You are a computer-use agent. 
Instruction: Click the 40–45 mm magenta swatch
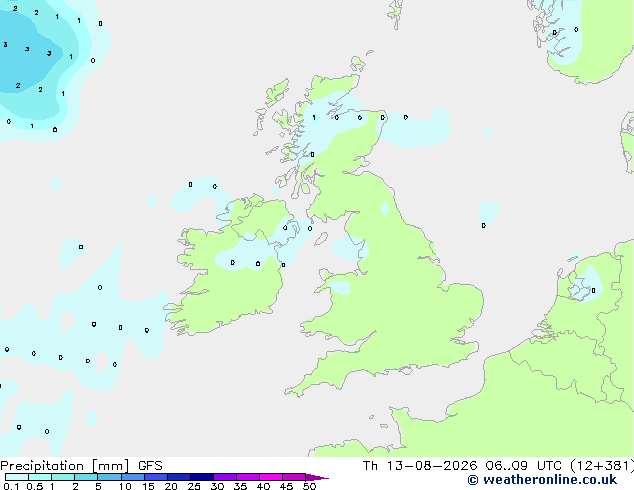pos(271,477)
